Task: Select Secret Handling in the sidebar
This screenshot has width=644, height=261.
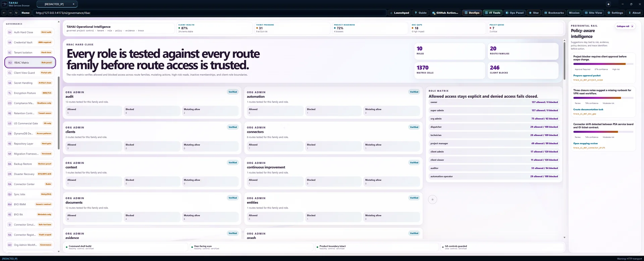Action: click(30, 83)
